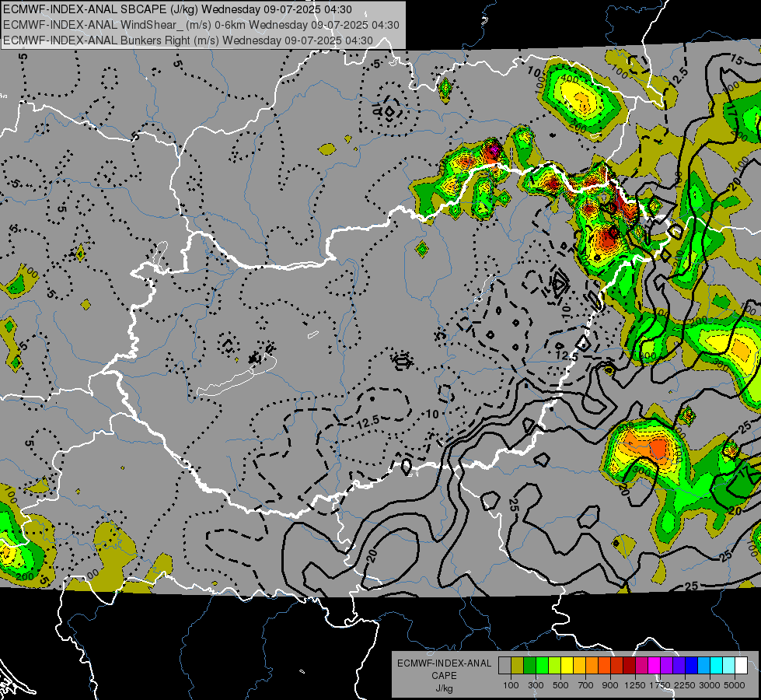The image size is (761, 700).
Task: Pick the purple legend swatch
Action: [667, 666]
